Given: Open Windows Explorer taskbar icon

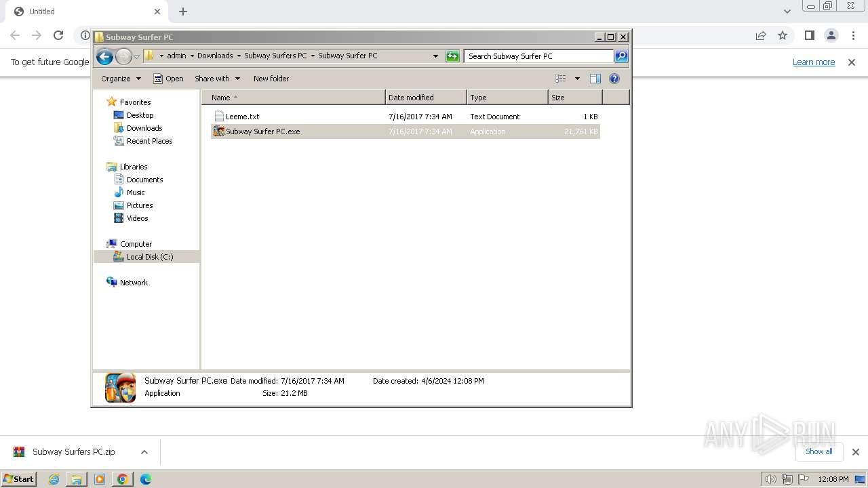Looking at the screenshot, I should point(77,479).
